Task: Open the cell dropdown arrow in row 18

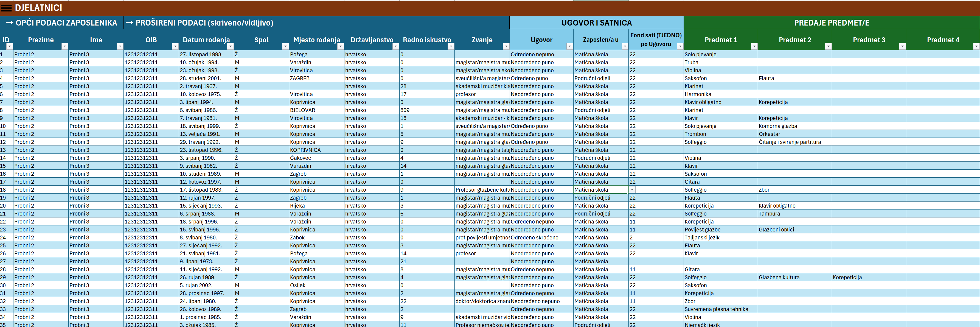Action: click(632, 189)
